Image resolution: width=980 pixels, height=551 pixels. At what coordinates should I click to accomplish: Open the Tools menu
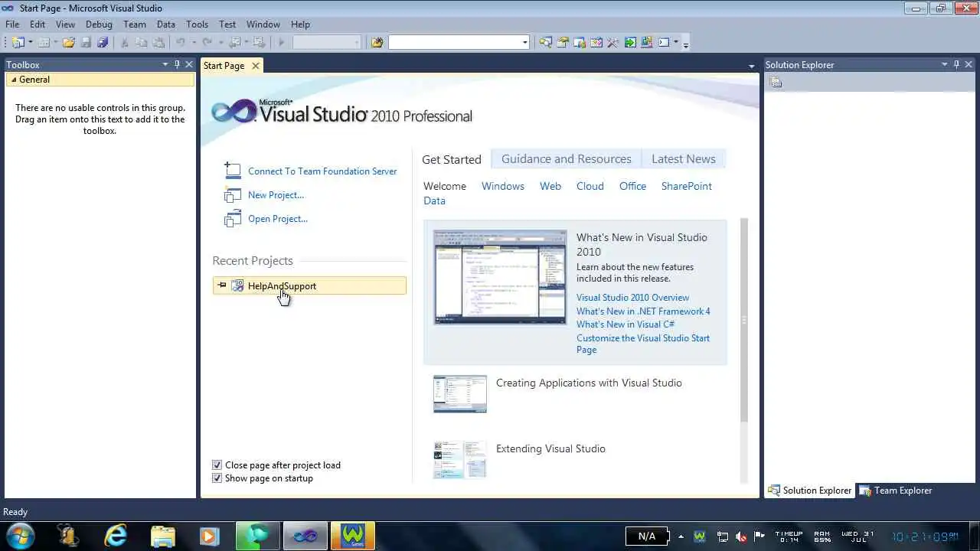pos(197,24)
